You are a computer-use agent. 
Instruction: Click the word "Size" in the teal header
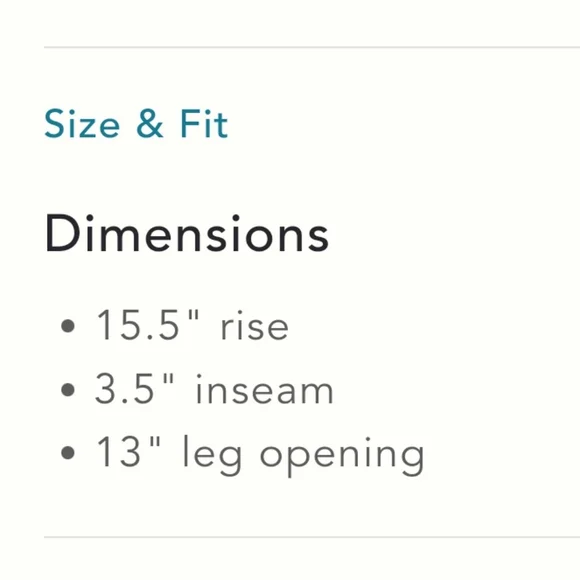pos(82,124)
